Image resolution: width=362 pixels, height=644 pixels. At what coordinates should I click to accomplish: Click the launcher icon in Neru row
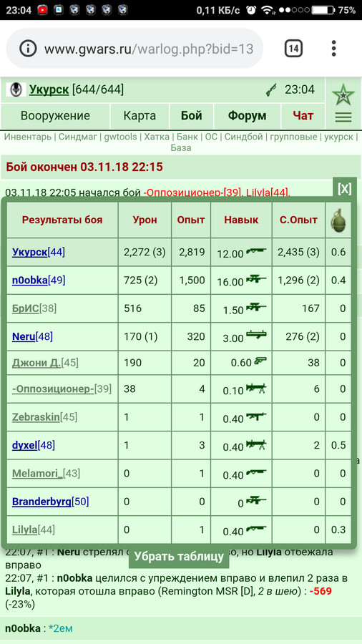(x=256, y=336)
